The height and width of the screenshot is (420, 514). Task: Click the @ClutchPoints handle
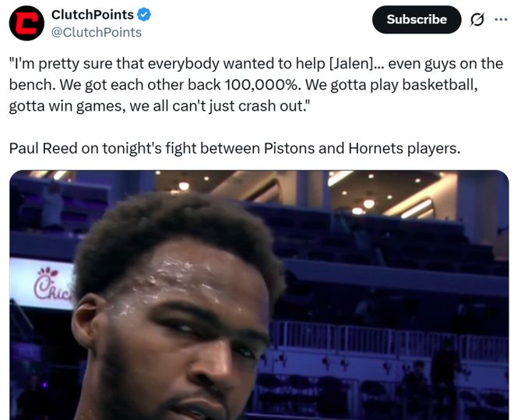(97, 32)
